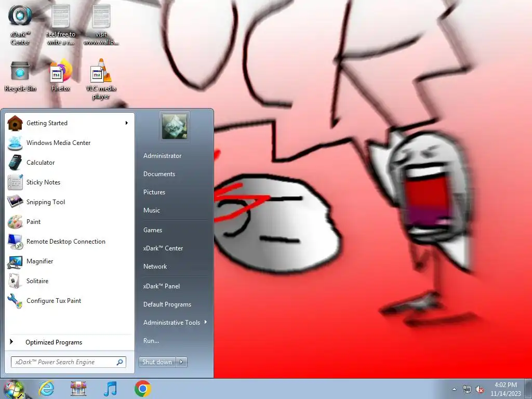Focus the xDark Power Search Engine box

coord(68,362)
